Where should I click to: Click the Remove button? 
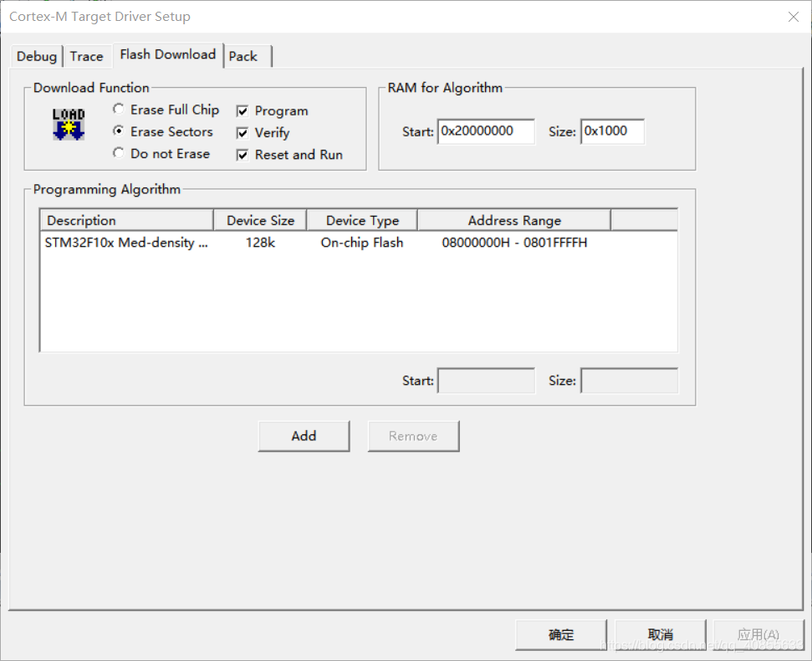413,436
